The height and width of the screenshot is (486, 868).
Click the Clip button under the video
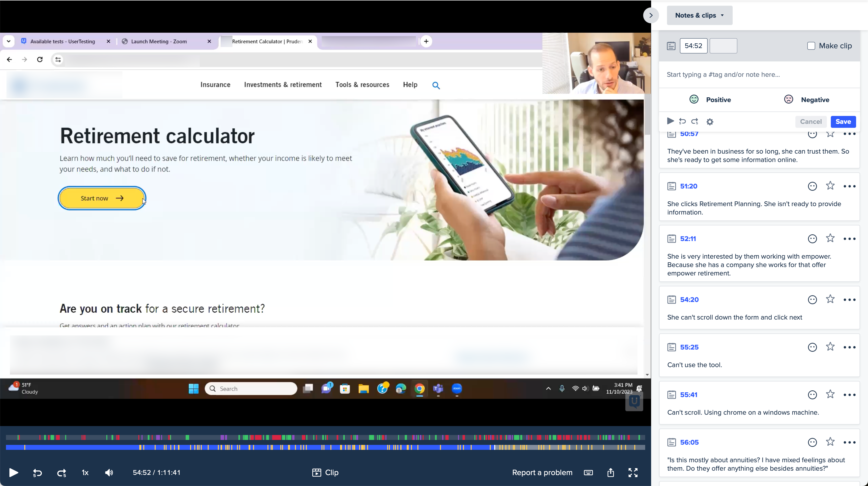pos(325,473)
